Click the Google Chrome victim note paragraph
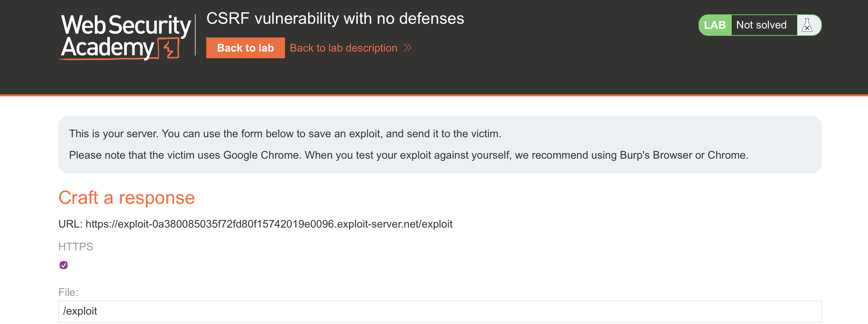This screenshot has width=868, height=324. click(409, 155)
